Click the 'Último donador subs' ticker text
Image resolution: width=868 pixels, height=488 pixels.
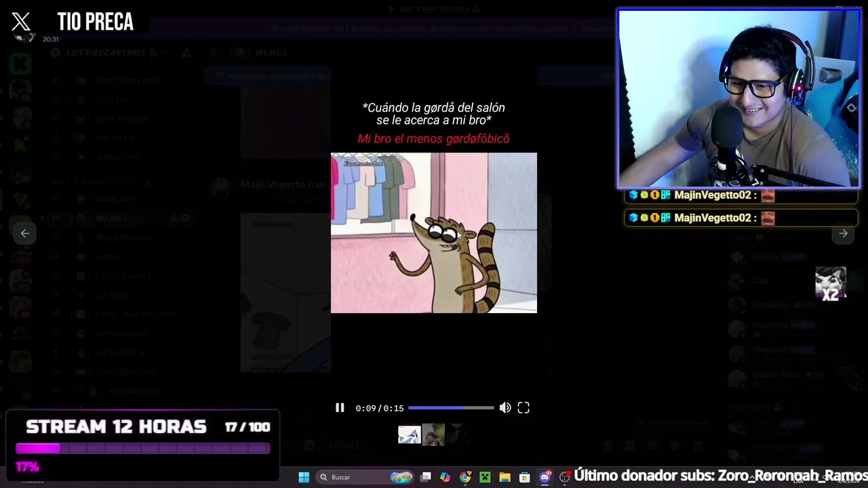[x=721, y=476]
